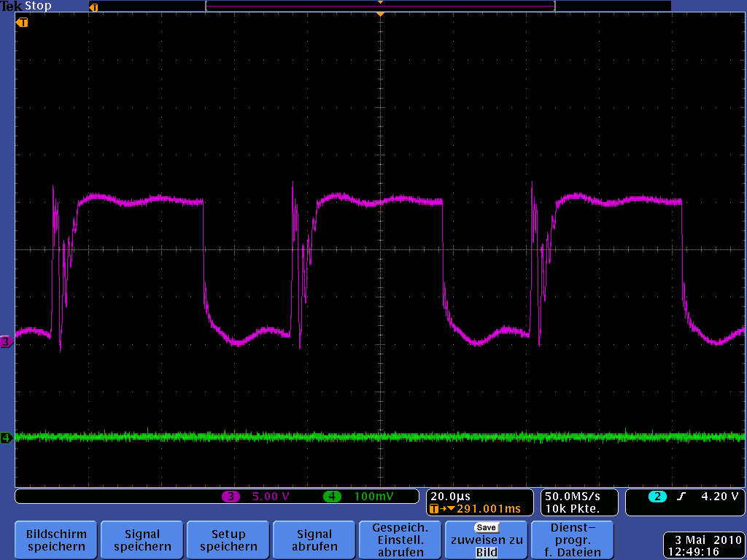Click the Stop acquisition status label
The height and width of the screenshot is (560, 747).
click(38, 6)
